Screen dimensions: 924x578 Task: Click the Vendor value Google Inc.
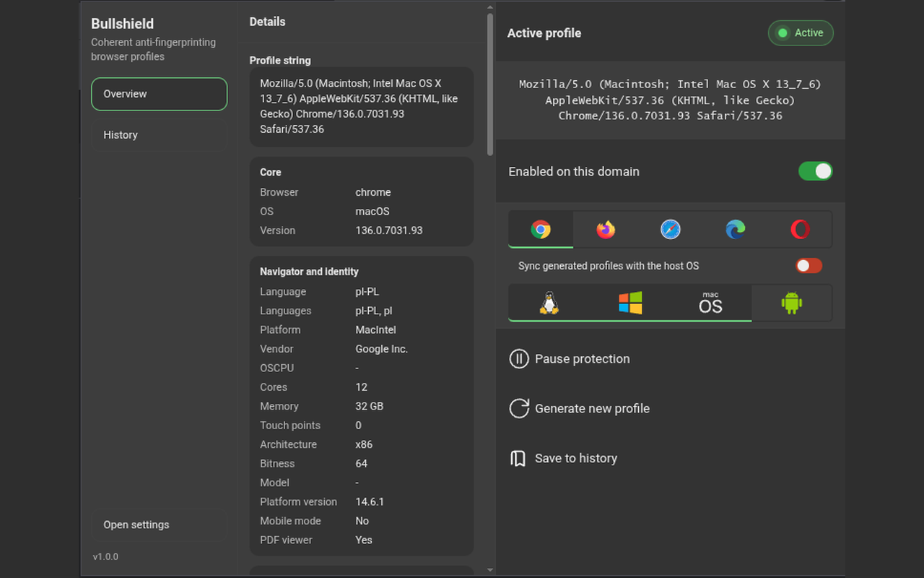tap(381, 349)
